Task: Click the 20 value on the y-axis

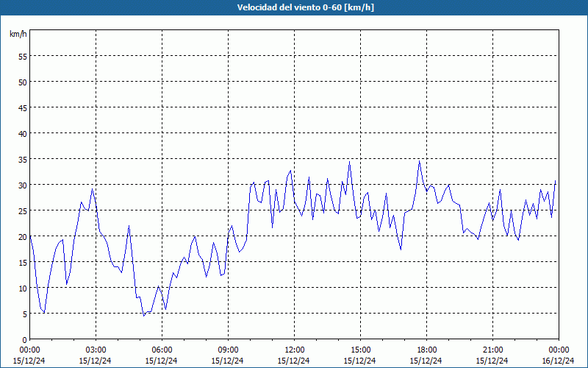Action: (x=23, y=236)
